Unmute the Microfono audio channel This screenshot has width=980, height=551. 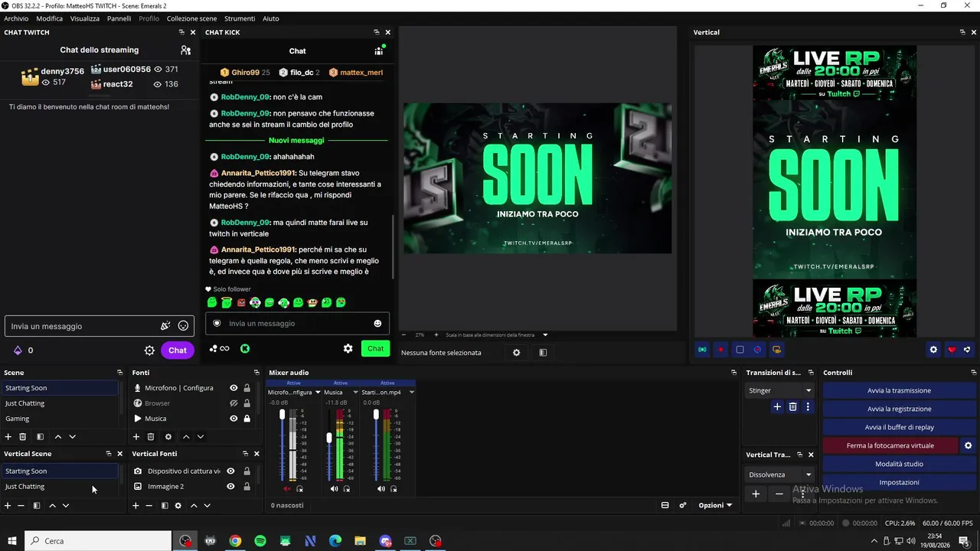click(287, 489)
